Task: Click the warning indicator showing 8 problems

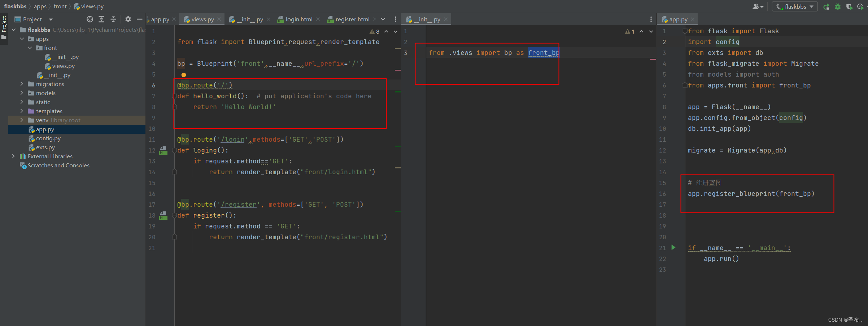Action: tap(374, 31)
